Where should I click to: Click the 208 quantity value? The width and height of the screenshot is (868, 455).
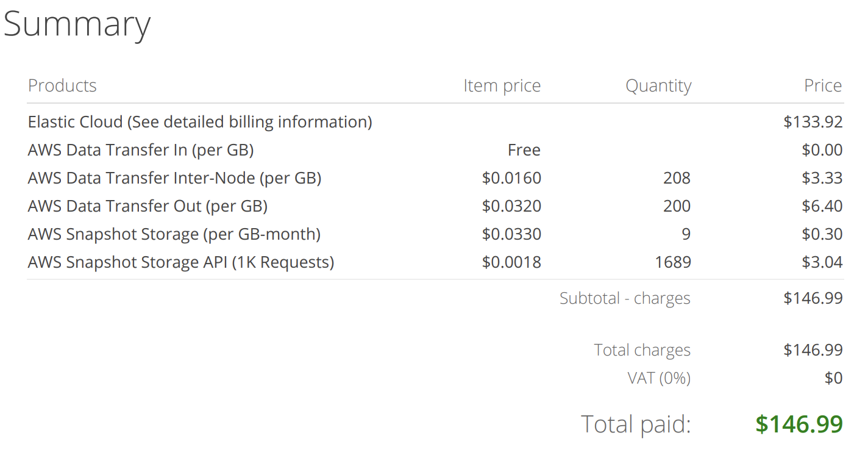point(677,178)
